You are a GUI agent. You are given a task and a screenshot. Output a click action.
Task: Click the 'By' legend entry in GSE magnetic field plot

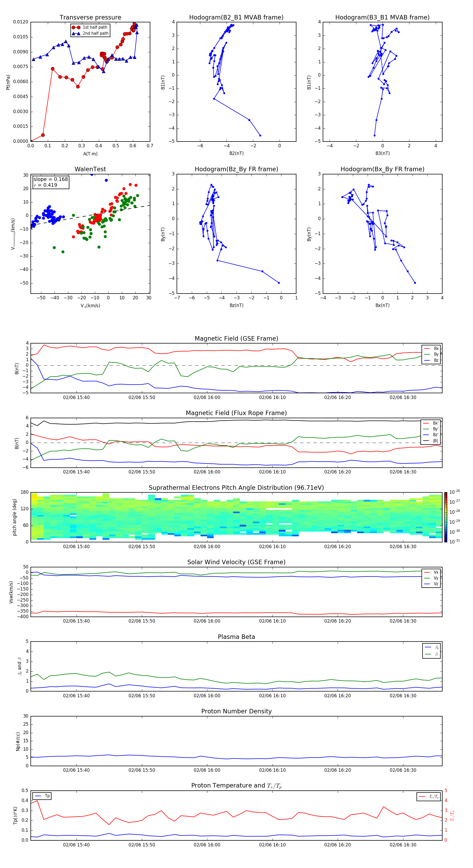pyautogui.click(x=431, y=354)
